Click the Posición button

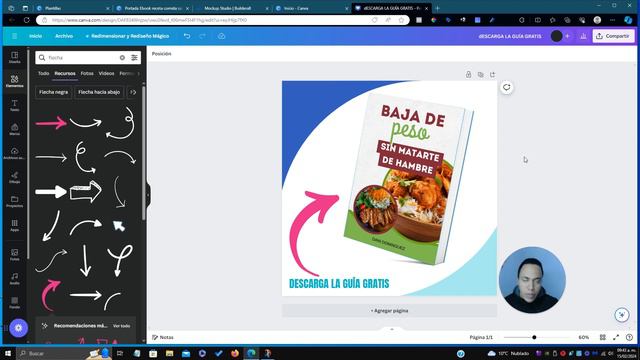pos(162,53)
